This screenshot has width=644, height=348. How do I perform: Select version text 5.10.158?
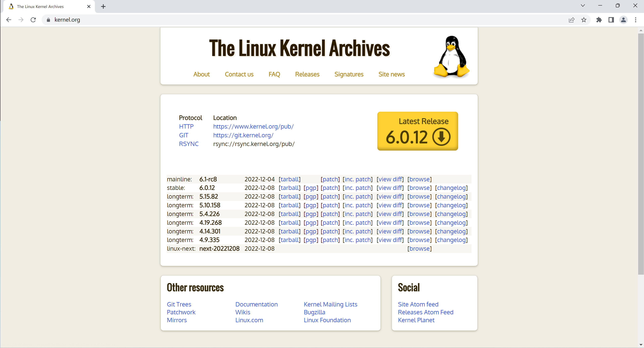coord(210,205)
